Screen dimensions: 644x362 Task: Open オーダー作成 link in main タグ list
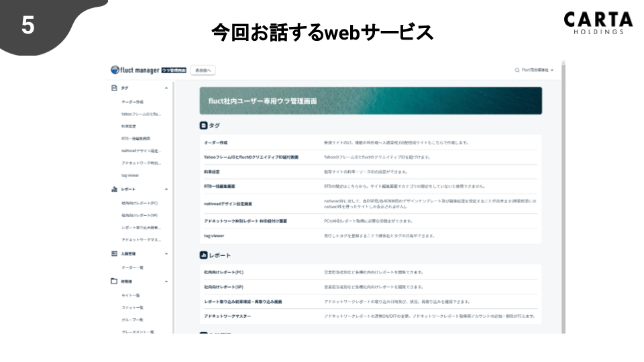pos(215,143)
